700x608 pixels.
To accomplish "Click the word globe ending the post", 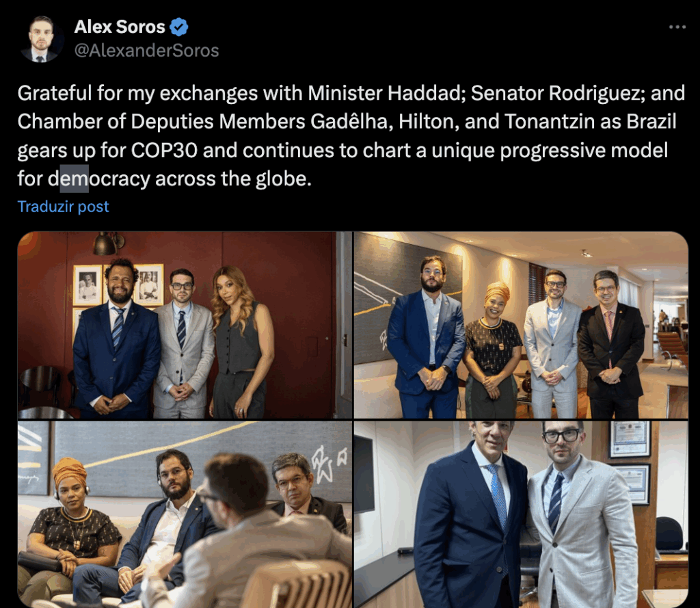I will click(x=281, y=179).
